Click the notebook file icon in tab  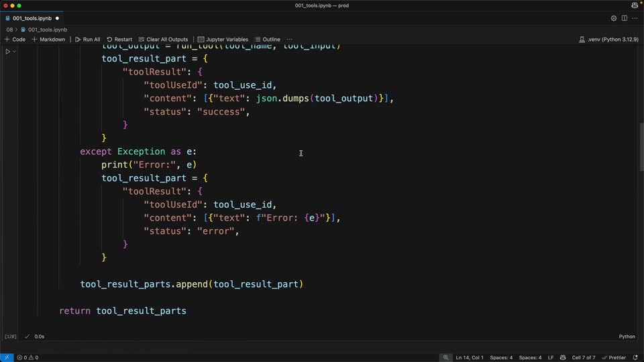pos(8,18)
